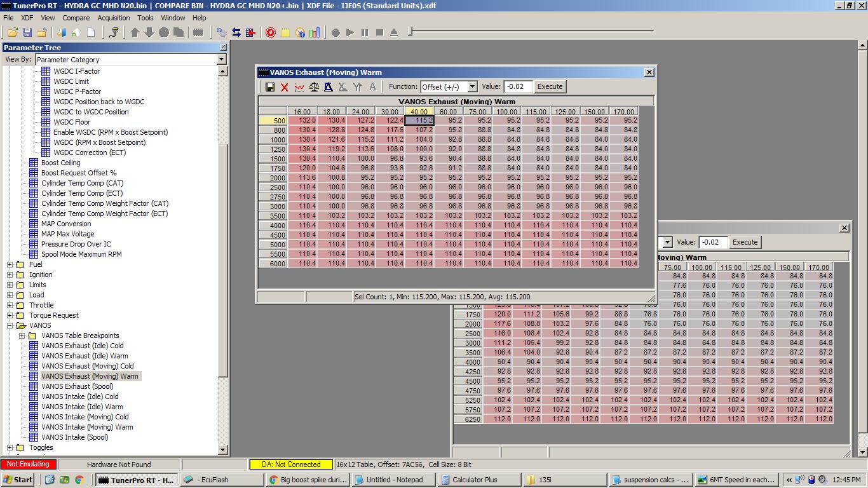
Task: Click the Save Bin floppy disk icon
Action: pos(27,32)
